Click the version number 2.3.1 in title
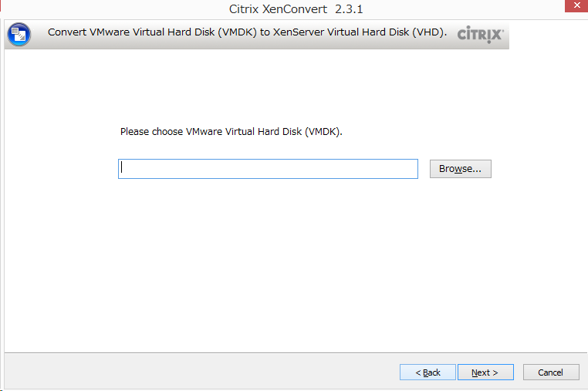The image size is (588, 391). pyautogui.click(x=349, y=9)
